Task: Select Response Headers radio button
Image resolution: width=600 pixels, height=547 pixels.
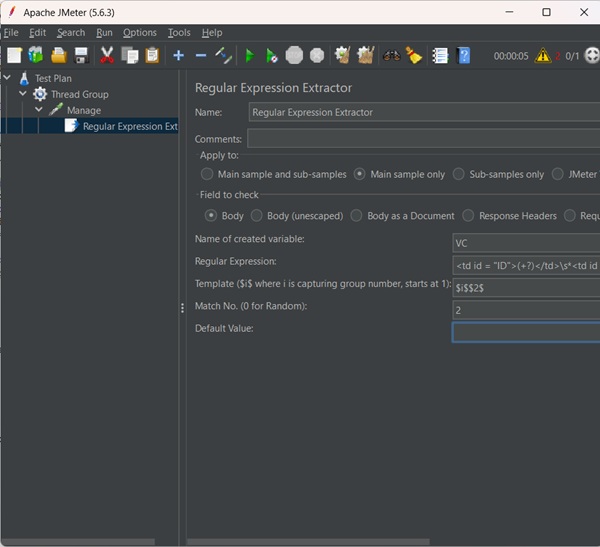Action: (468, 216)
